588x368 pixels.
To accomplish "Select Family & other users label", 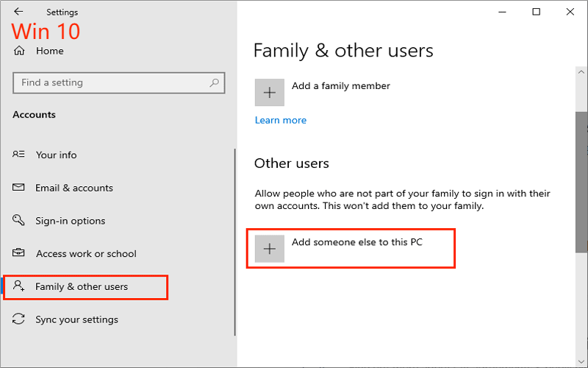I will click(82, 287).
